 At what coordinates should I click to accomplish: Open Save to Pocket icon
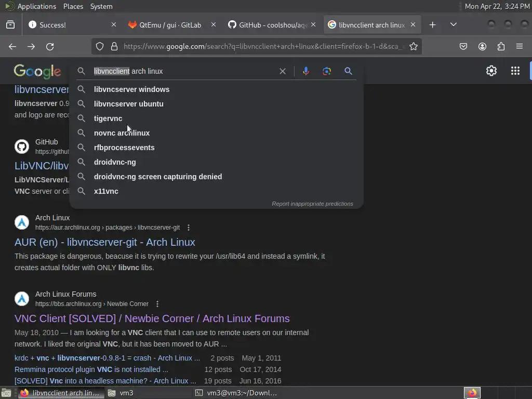(463, 46)
